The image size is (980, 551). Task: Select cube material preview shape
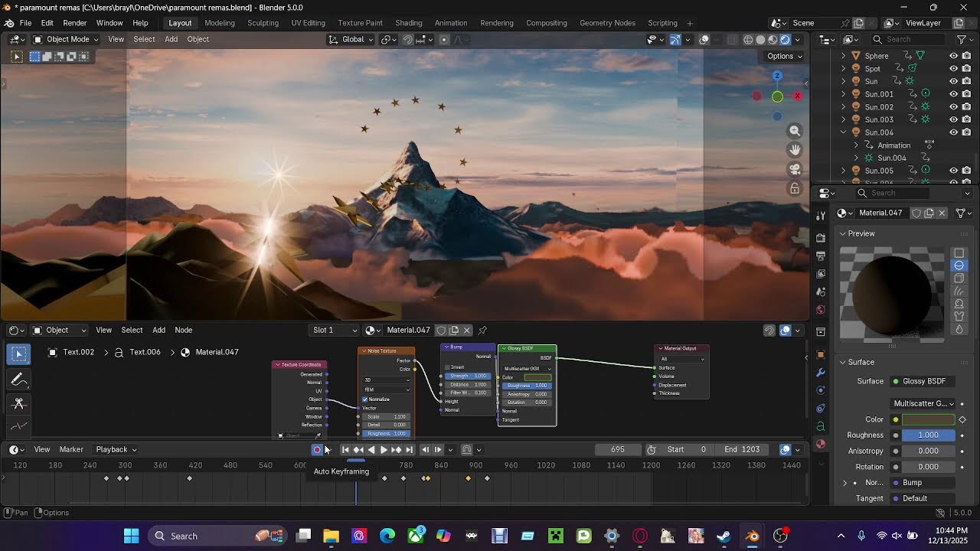coord(959,279)
